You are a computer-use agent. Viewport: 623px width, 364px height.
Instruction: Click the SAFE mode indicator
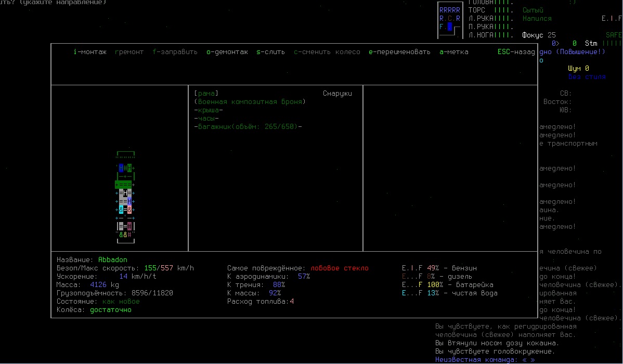coord(614,35)
